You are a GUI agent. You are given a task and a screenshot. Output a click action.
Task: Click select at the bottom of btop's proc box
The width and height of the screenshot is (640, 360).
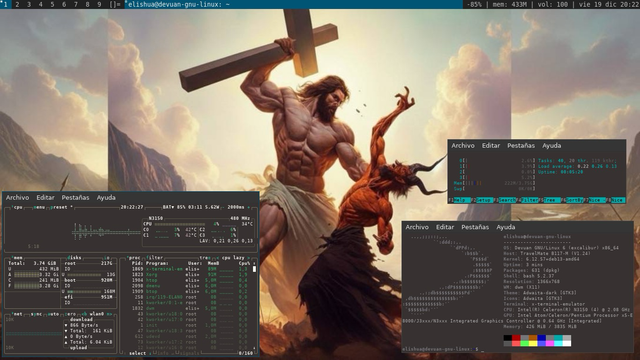(138, 353)
